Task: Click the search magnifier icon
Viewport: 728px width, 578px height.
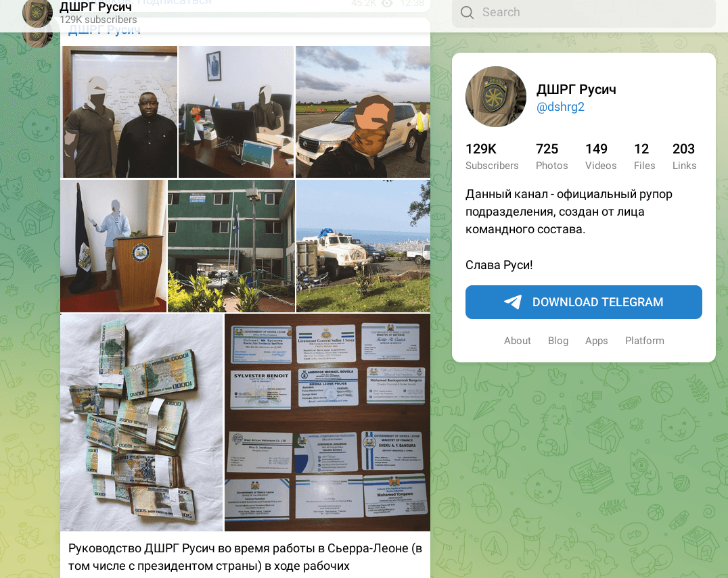Action: (467, 13)
